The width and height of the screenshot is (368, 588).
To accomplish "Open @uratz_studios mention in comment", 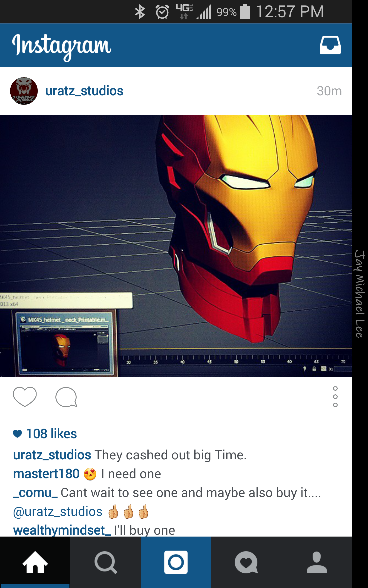I will (x=58, y=512).
